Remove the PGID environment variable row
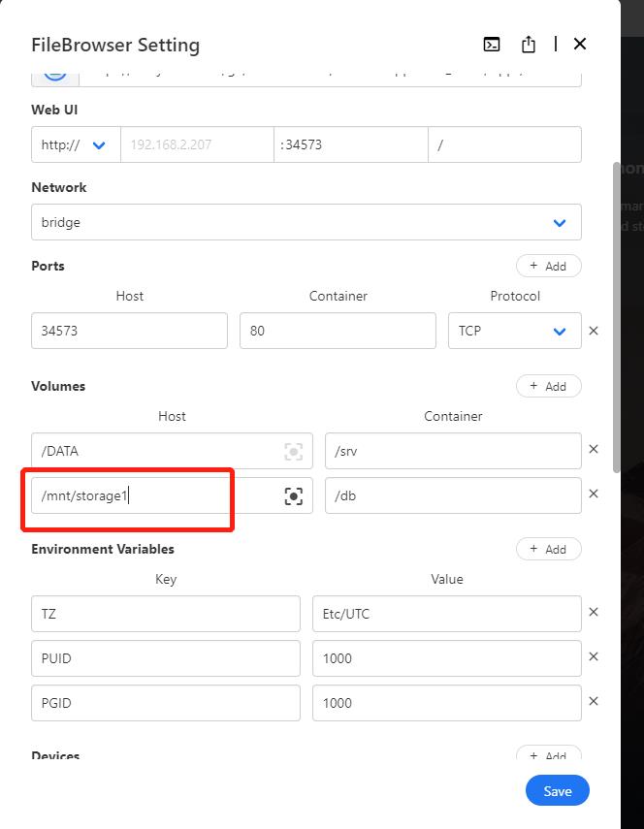This screenshot has width=644, height=829. 594,700
